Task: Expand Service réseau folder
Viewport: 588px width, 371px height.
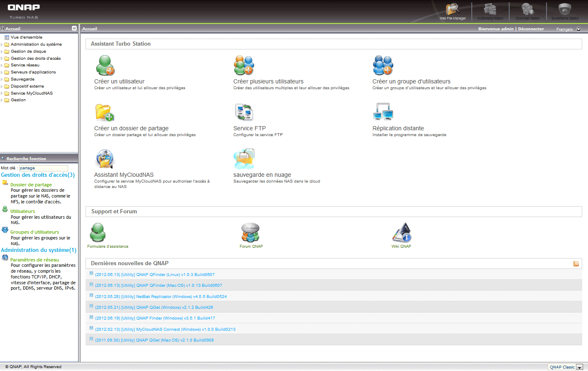Action: [2, 65]
